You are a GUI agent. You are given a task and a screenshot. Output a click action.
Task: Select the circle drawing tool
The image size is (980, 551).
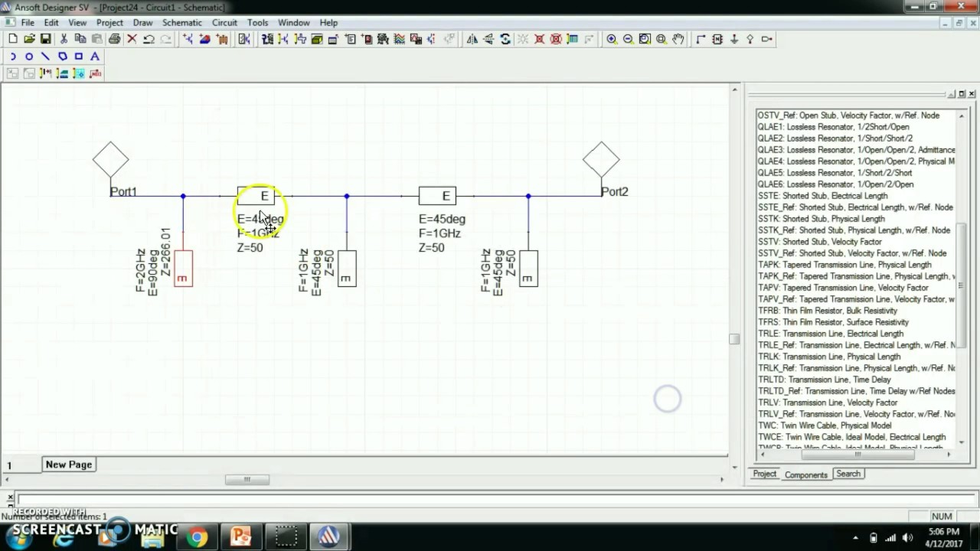(x=29, y=57)
